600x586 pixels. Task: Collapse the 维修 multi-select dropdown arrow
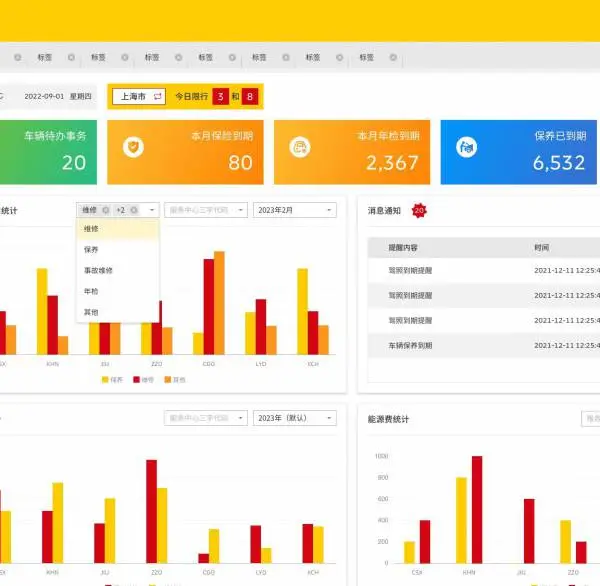tap(152, 210)
